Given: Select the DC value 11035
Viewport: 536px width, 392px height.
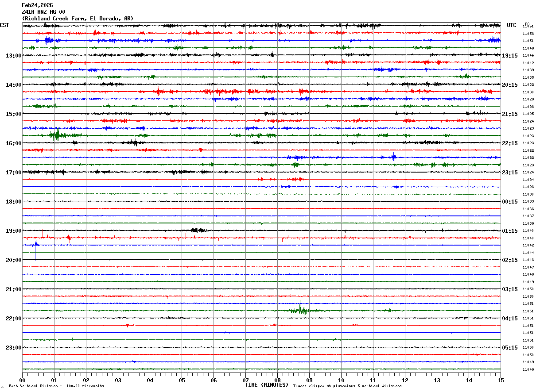Looking at the screenshot, I should 528,77.
